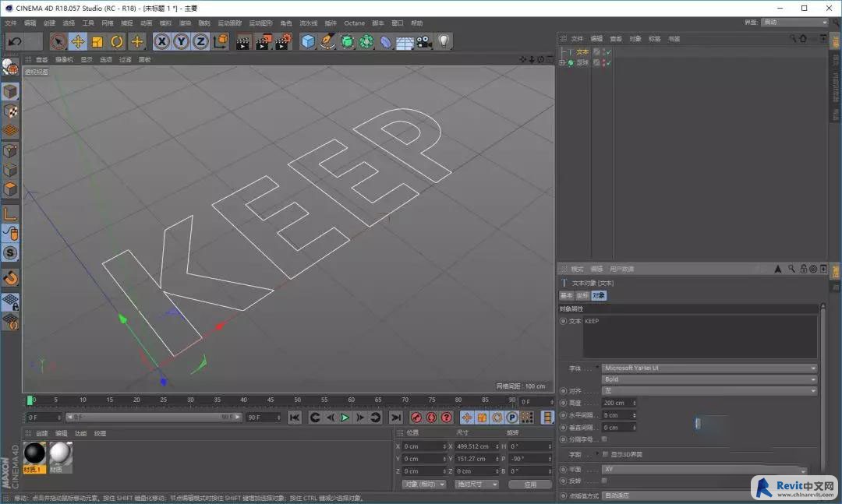
Task: Toggle the 反转 checkbox
Action: tap(605, 481)
